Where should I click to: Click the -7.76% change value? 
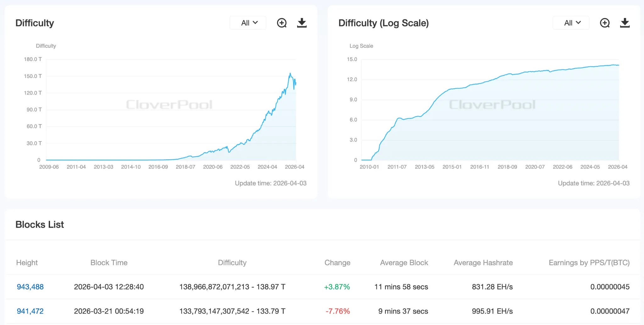[x=337, y=311]
